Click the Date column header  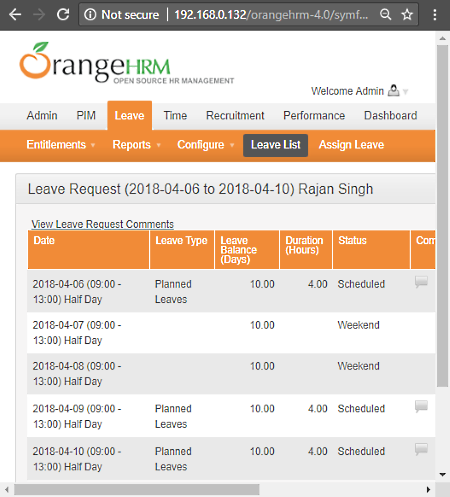coord(88,249)
